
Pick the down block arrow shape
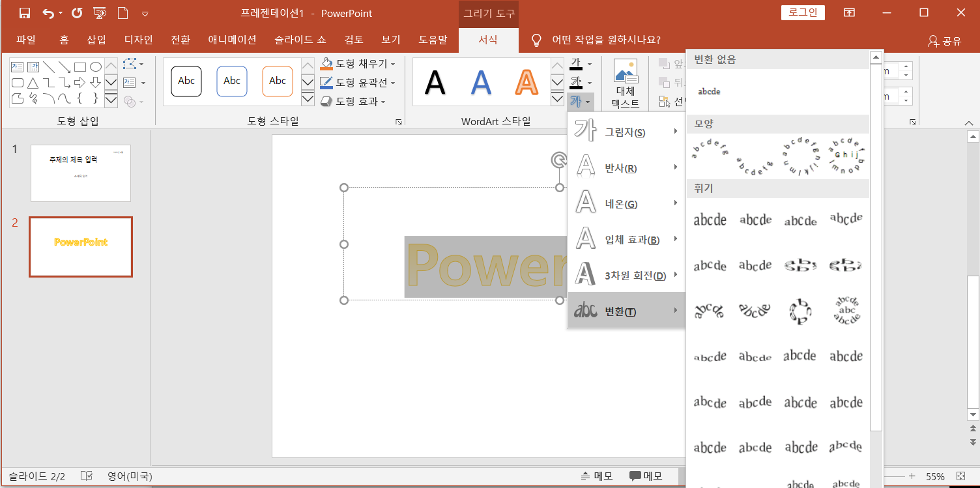tap(96, 83)
